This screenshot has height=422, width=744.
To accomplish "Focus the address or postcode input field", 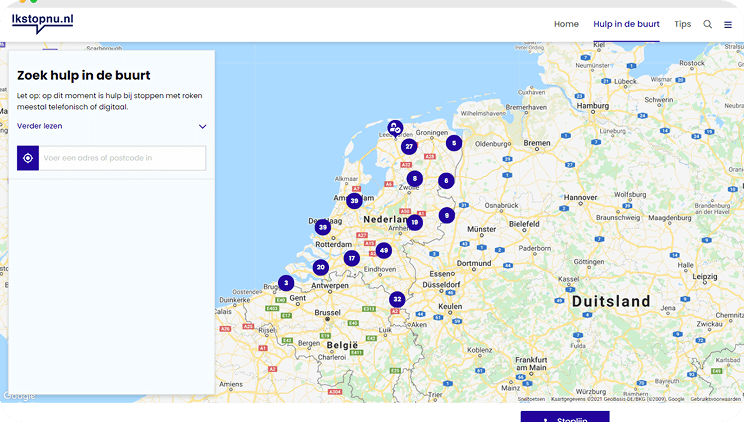I will pos(123,158).
